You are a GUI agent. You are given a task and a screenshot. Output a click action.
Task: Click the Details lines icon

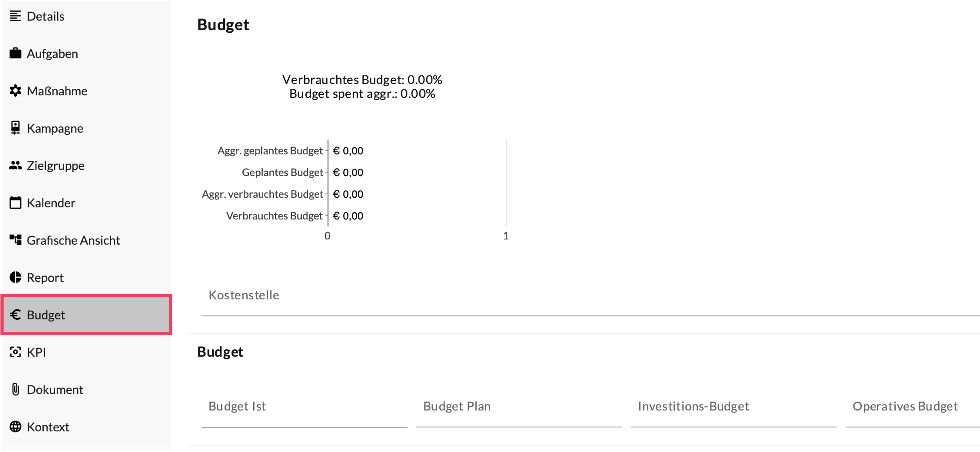click(15, 16)
